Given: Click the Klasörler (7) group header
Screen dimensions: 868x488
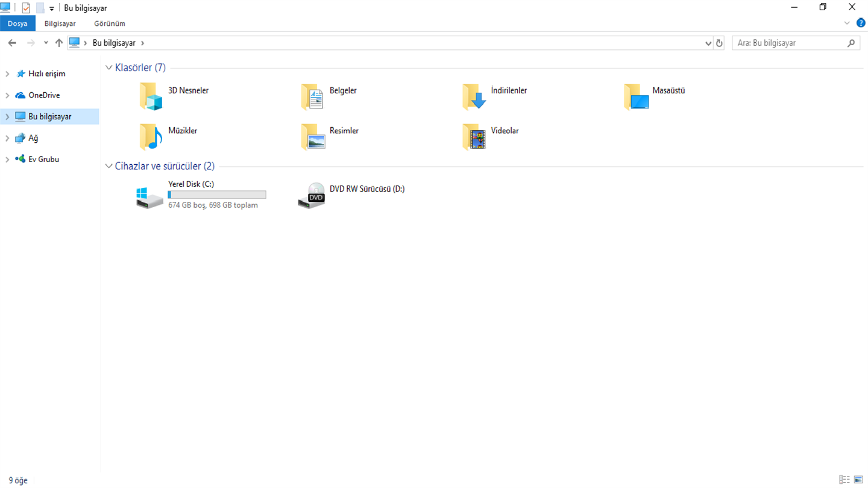Looking at the screenshot, I should pos(140,67).
